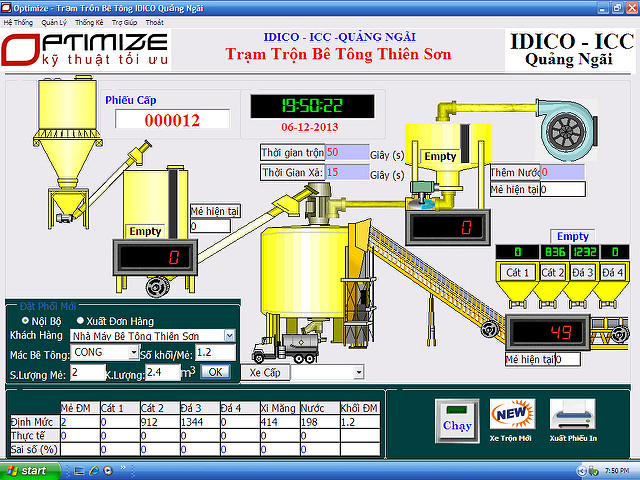Click the Mẻ hiện tại field beside the cement hopper
This screenshot has height=480, width=640.
[x=210, y=226]
